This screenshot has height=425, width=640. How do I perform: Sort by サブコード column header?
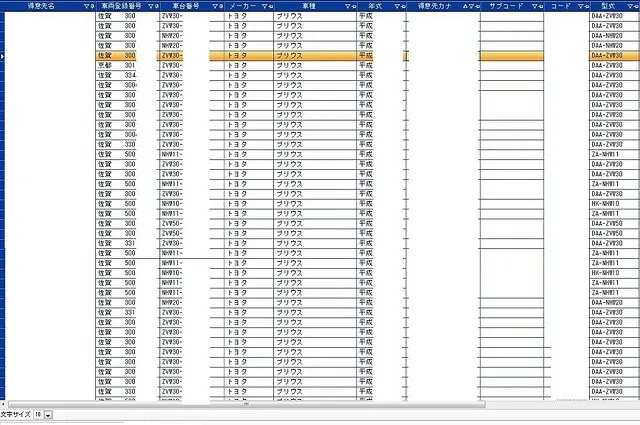(506, 6)
